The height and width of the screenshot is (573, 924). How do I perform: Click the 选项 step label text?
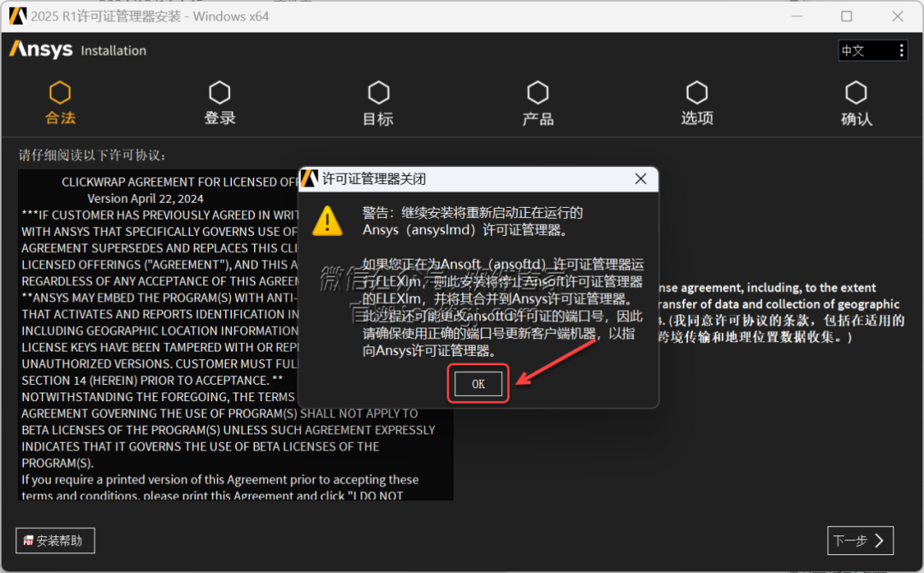click(x=697, y=118)
